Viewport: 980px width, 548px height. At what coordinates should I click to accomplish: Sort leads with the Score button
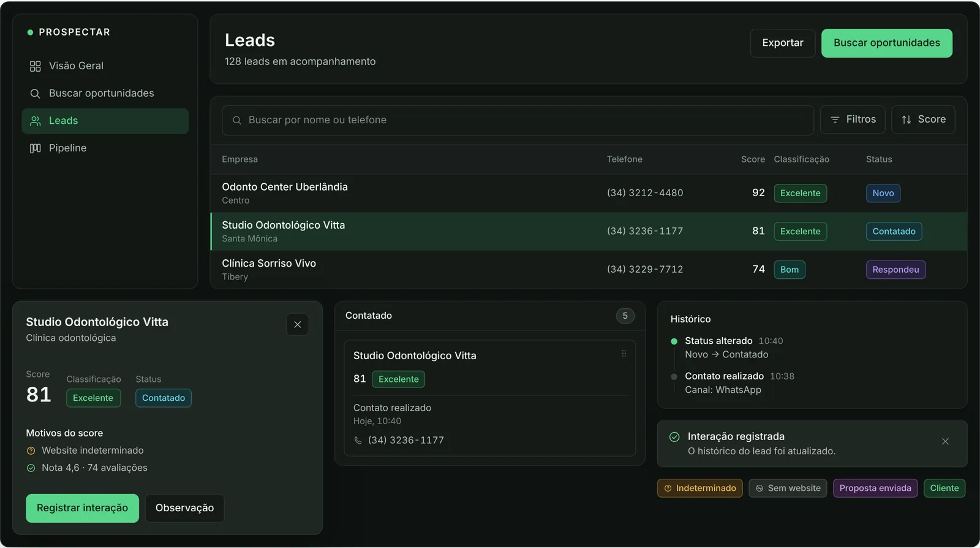(x=924, y=120)
